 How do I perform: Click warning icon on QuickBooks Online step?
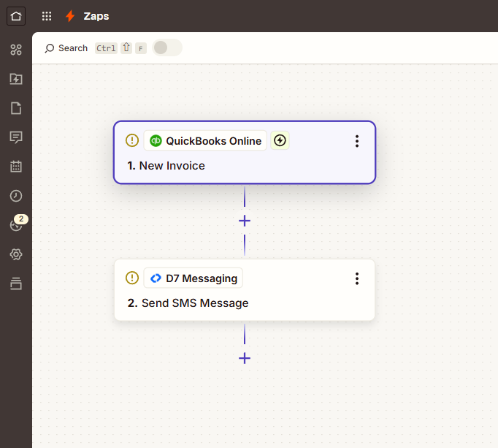pos(132,140)
